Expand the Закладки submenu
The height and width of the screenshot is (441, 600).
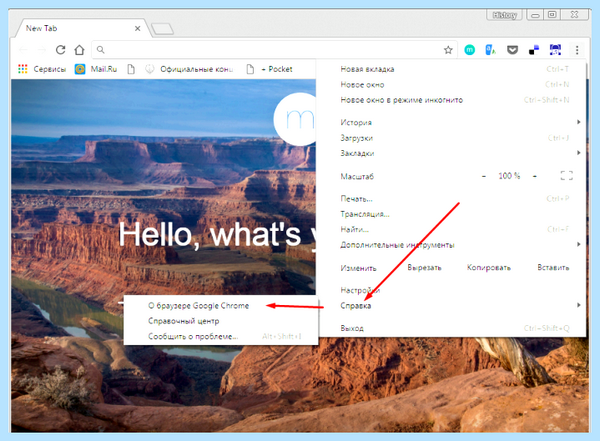(x=452, y=153)
